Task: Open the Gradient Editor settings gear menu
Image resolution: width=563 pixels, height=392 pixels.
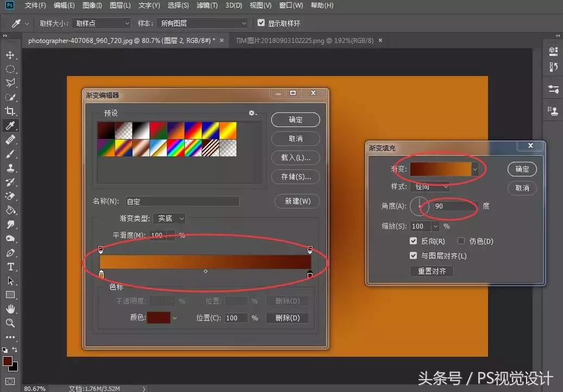Action: 252,113
